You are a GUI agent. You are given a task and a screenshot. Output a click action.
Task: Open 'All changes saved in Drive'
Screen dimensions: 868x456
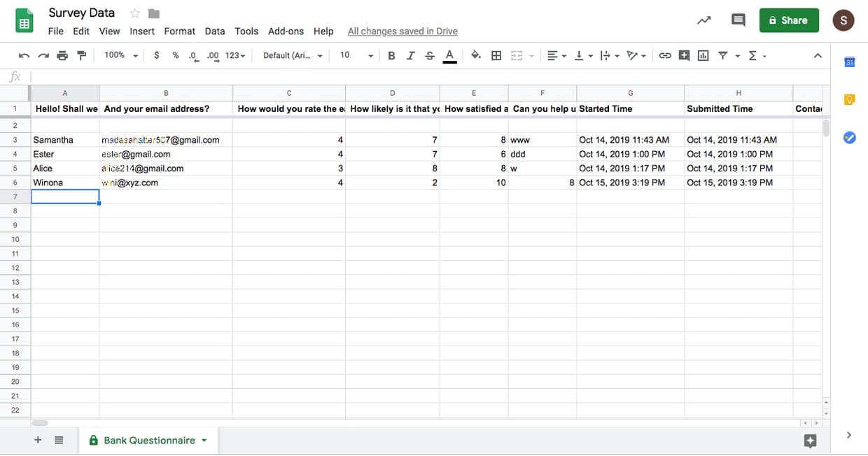click(x=402, y=31)
